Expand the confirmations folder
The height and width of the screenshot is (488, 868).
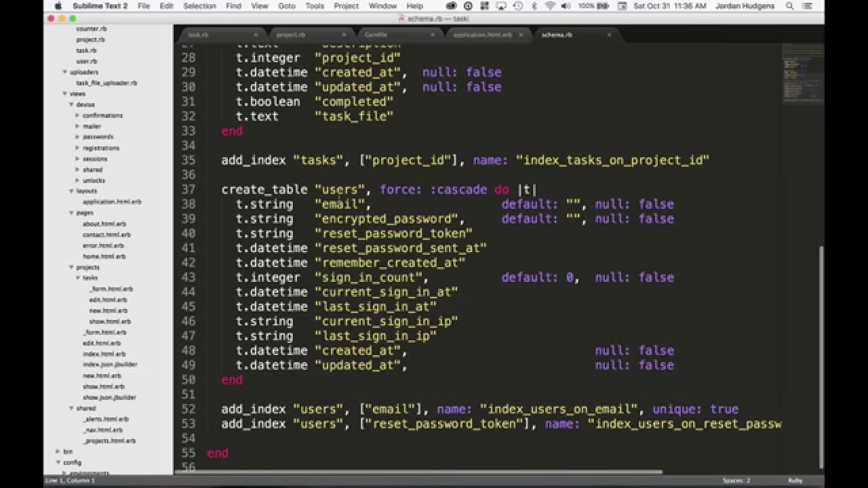[77, 115]
